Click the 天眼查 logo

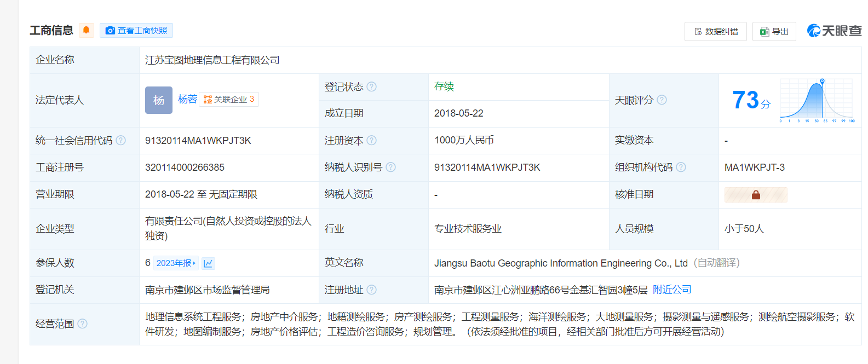pos(834,31)
